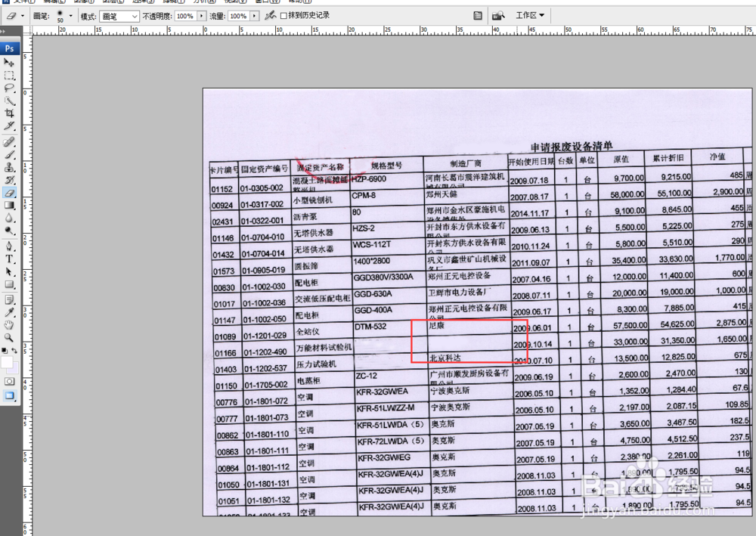Viewport: 756px width, 536px height.
Task: Select the Clone Stamp tool
Action: pyautogui.click(x=9, y=167)
